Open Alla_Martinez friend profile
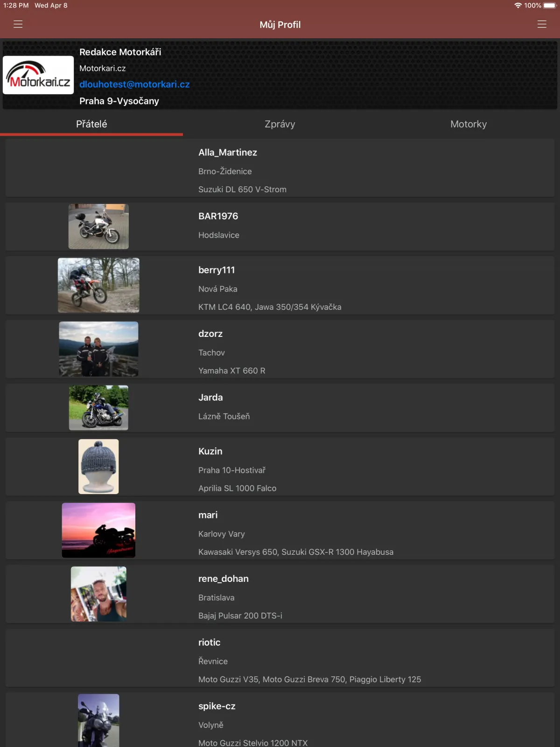560x747 pixels. [280, 168]
